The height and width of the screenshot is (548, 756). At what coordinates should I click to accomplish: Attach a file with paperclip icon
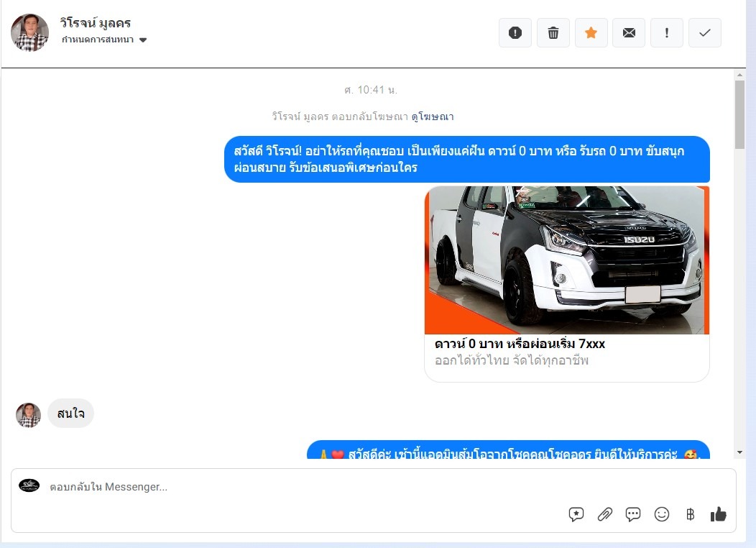click(604, 515)
